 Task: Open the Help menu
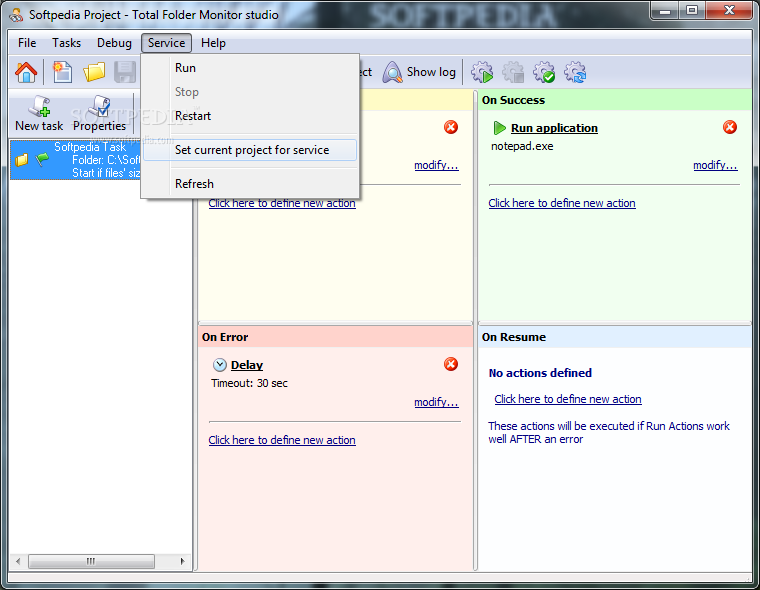(213, 43)
